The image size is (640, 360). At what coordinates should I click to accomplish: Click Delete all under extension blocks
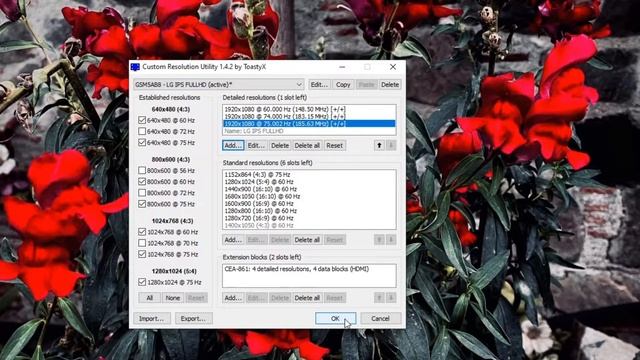pos(307,298)
